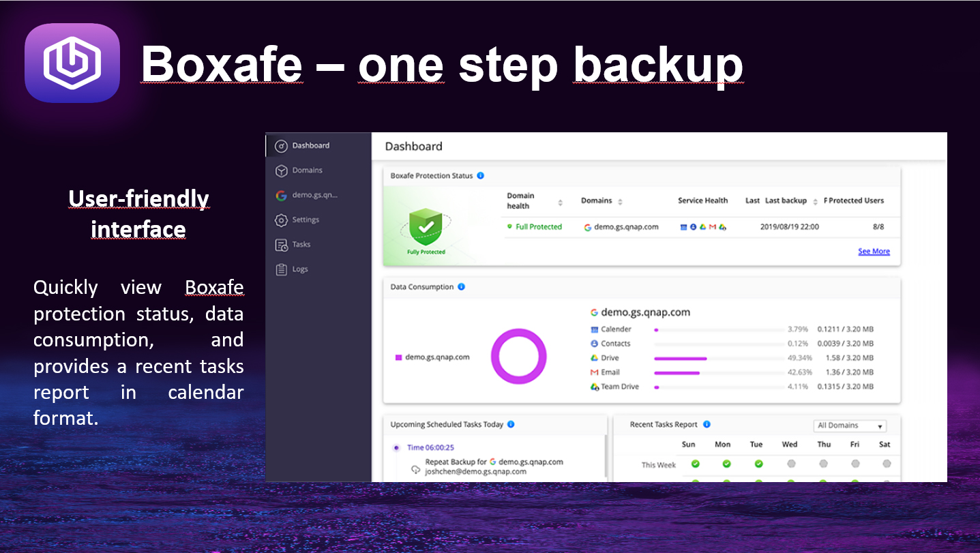Click the 3.79% Calender percentage
This screenshot has width=980, height=553.
(x=798, y=329)
